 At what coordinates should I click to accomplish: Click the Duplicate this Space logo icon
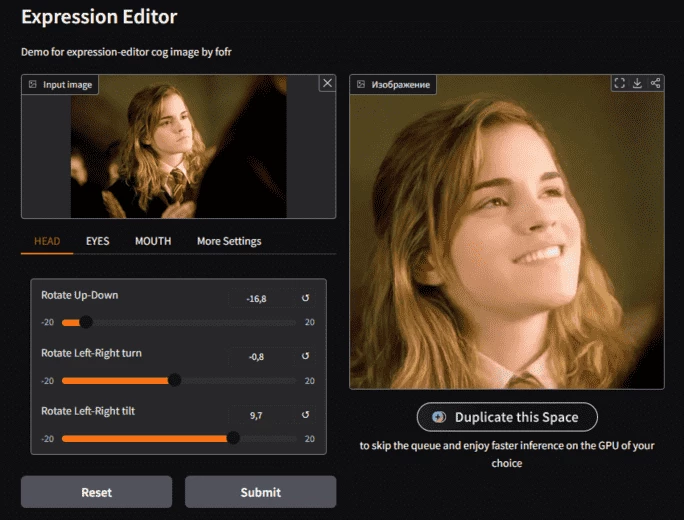[x=439, y=417]
